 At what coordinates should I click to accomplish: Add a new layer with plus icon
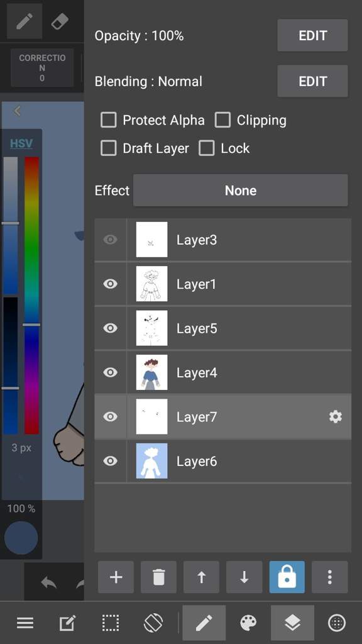point(116,577)
